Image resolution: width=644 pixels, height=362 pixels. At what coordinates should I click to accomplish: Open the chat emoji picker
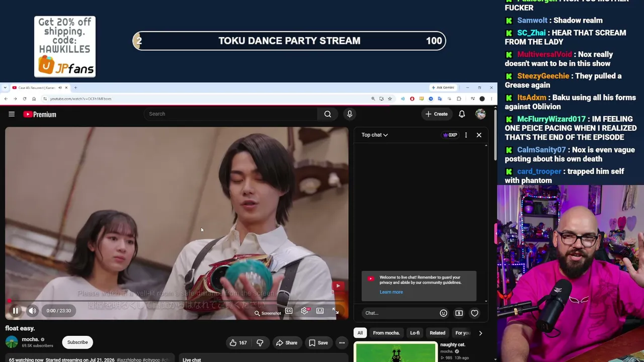pyautogui.click(x=443, y=313)
